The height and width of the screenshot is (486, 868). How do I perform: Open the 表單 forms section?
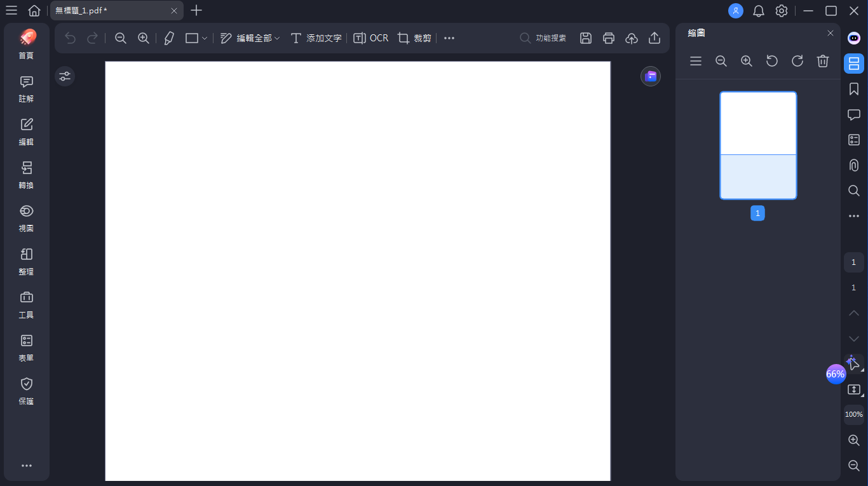(27, 348)
